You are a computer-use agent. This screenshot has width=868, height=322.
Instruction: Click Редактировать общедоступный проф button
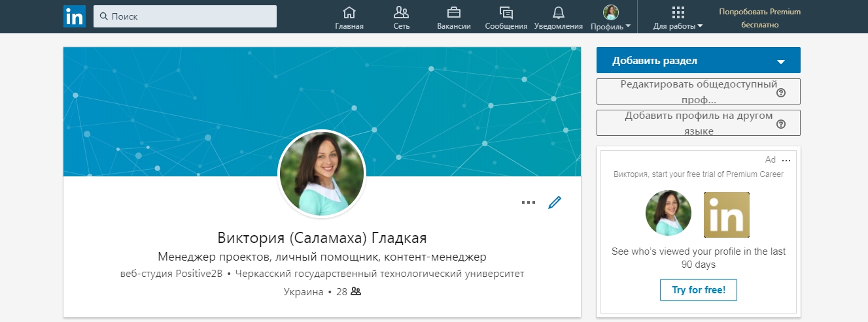[699, 91]
